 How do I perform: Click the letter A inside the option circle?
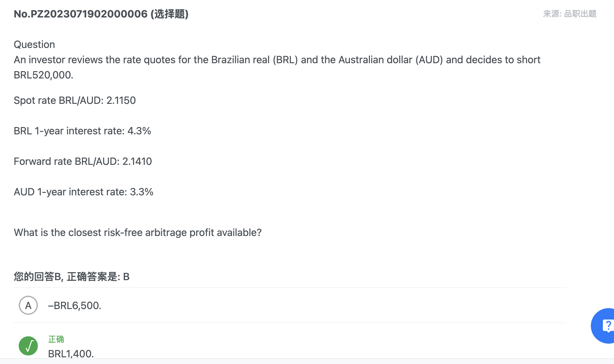(28, 306)
